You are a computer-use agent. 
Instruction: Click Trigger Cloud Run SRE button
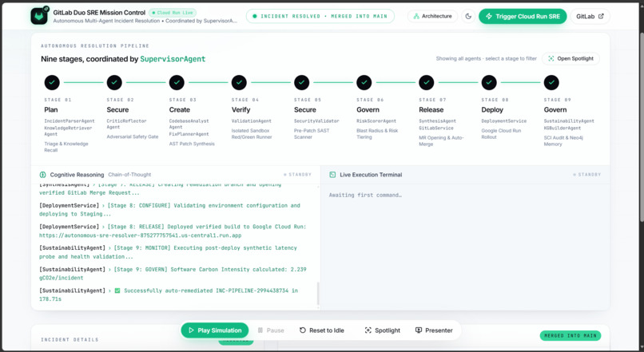(x=523, y=17)
